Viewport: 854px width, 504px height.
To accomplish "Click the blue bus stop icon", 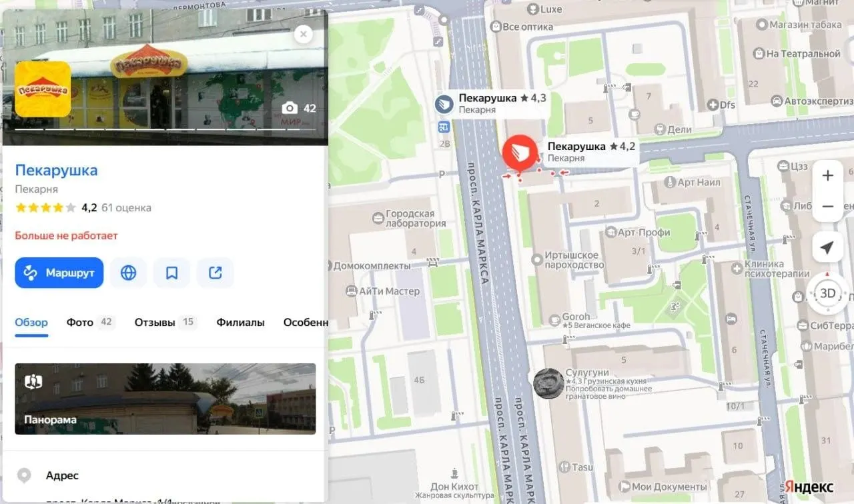I will (x=444, y=127).
